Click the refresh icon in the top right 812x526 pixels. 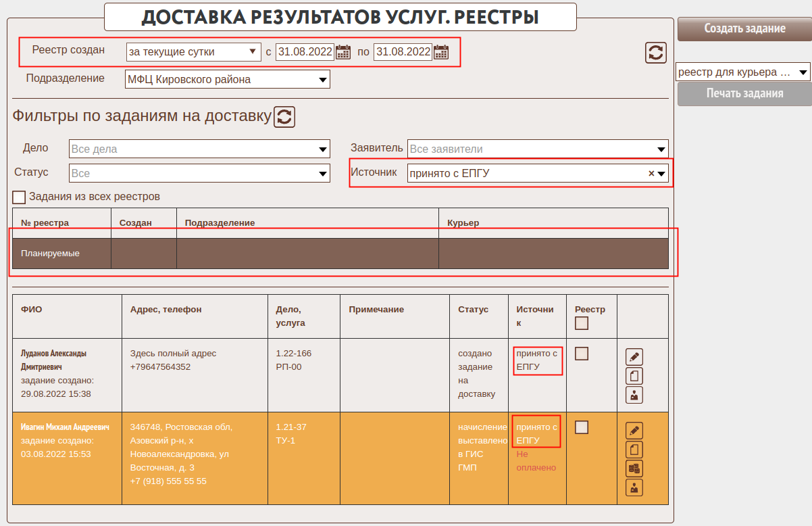click(x=655, y=53)
